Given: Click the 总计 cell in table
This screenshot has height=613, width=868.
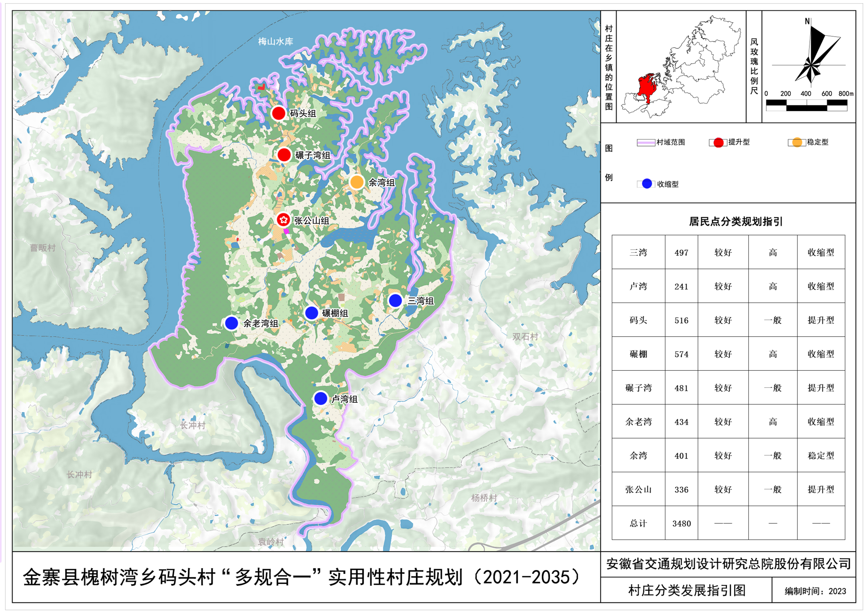Looking at the screenshot, I should [638, 523].
